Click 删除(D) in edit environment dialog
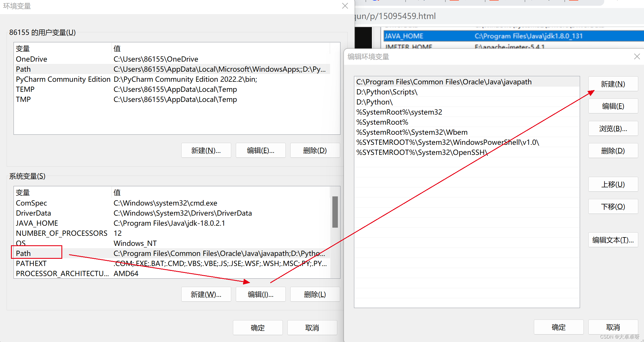 613,151
